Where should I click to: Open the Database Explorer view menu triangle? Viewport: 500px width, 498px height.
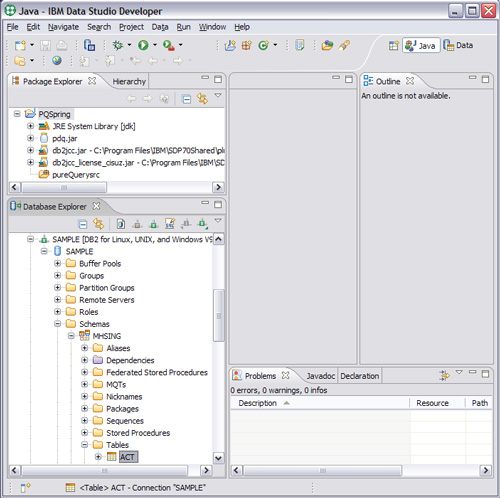[x=218, y=221]
